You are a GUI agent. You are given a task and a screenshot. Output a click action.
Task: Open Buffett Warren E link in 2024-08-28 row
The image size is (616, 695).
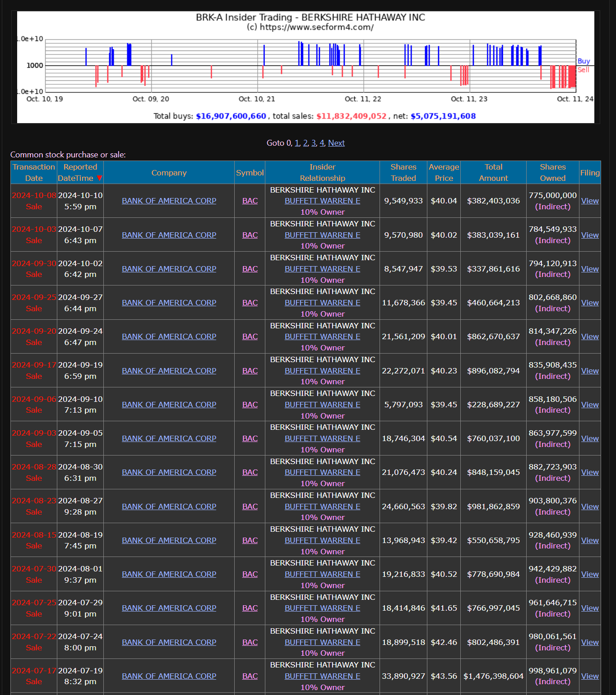(x=322, y=472)
